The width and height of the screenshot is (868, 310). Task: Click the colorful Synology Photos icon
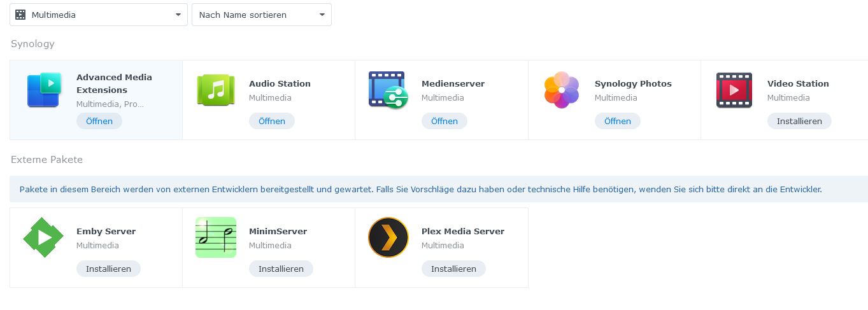coord(562,90)
